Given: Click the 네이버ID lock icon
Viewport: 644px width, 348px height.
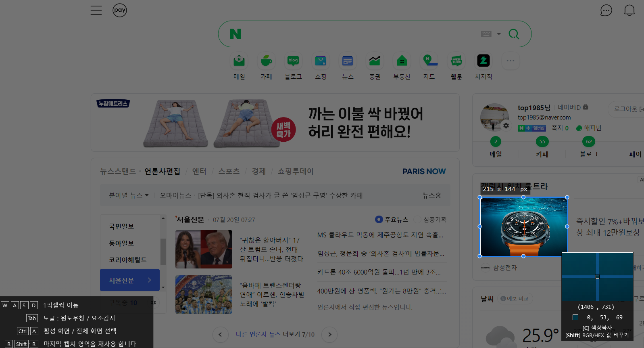Looking at the screenshot, I should click(586, 107).
